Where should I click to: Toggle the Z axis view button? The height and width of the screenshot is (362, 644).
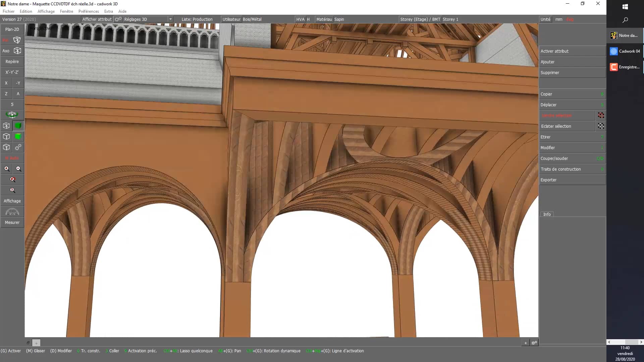point(6,94)
